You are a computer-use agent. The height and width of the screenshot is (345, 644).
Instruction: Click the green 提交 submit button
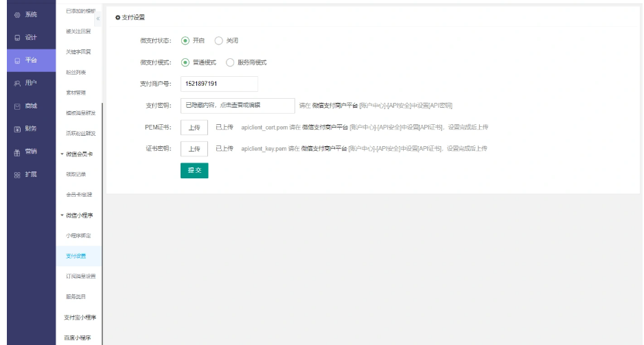[x=194, y=171]
